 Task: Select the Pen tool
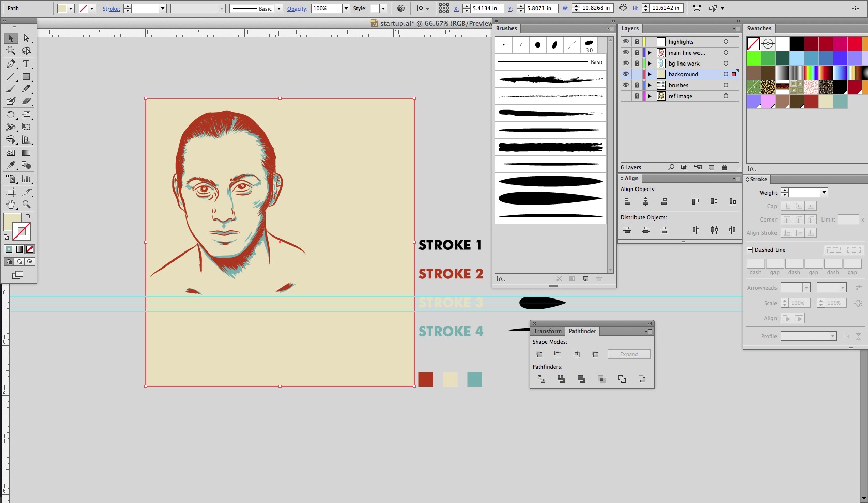(x=11, y=64)
